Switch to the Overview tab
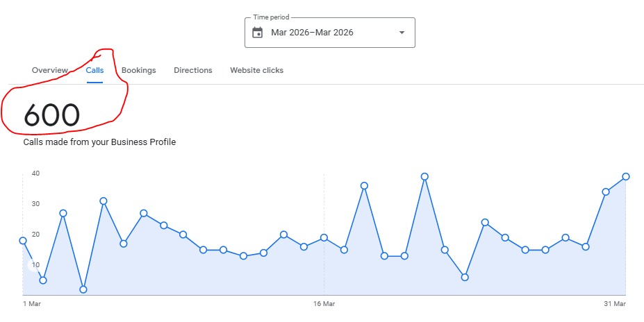 [50, 70]
